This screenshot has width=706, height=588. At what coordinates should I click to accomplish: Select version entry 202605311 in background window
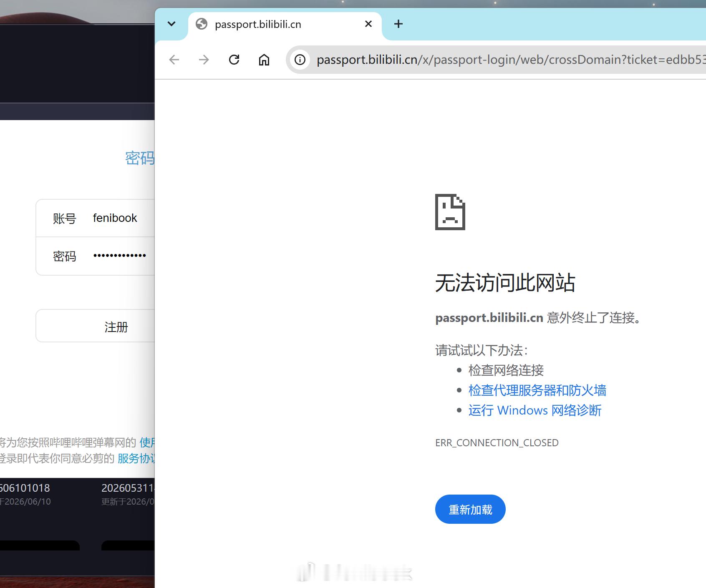click(x=128, y=488)
